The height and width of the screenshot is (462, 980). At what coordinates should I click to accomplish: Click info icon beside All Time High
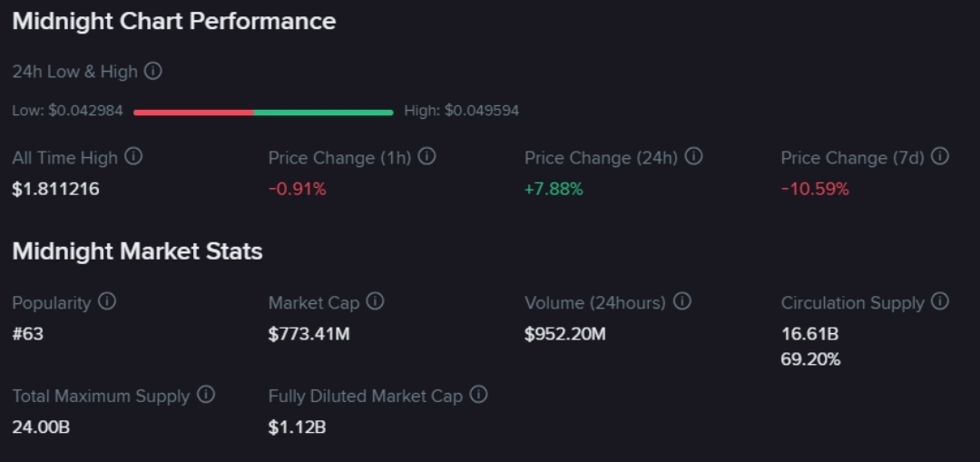[133, 156]
